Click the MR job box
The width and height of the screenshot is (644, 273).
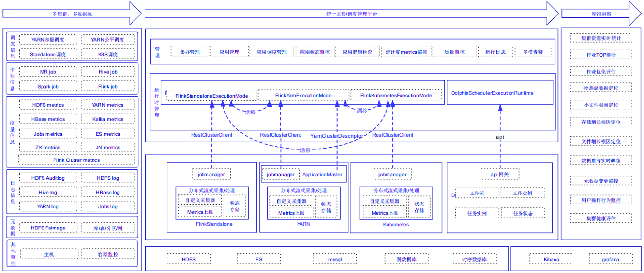(x=48, y=72)
